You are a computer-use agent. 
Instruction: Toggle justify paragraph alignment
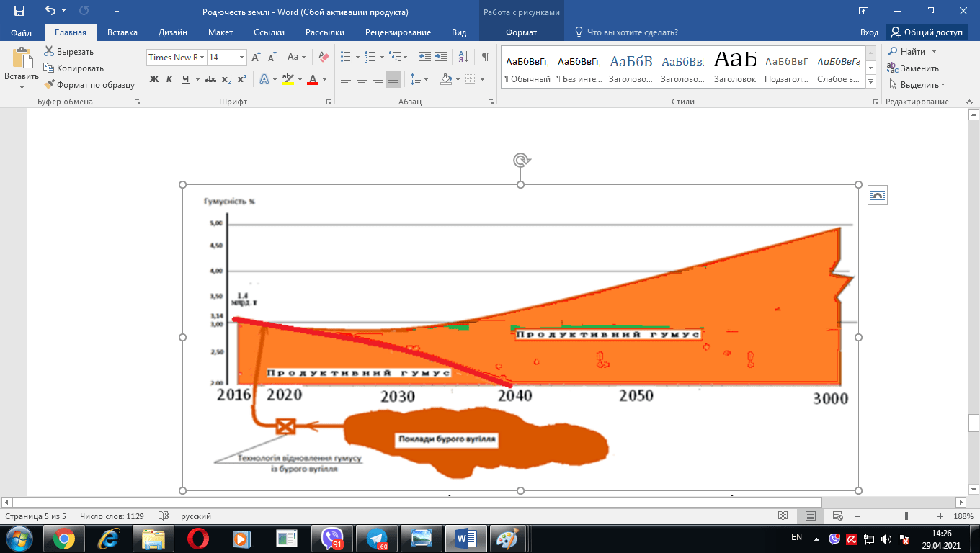pos(393,79)
